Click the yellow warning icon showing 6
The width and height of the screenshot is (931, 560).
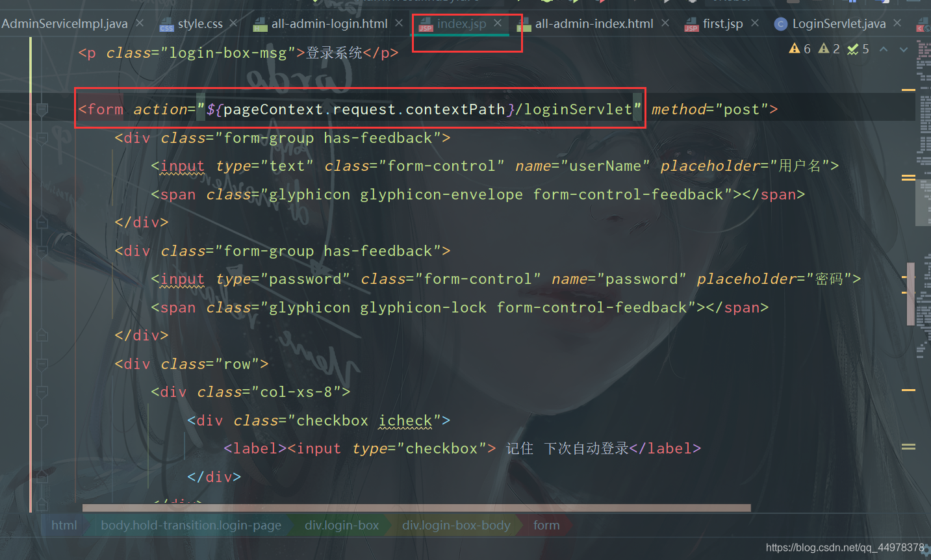[795, 49]
